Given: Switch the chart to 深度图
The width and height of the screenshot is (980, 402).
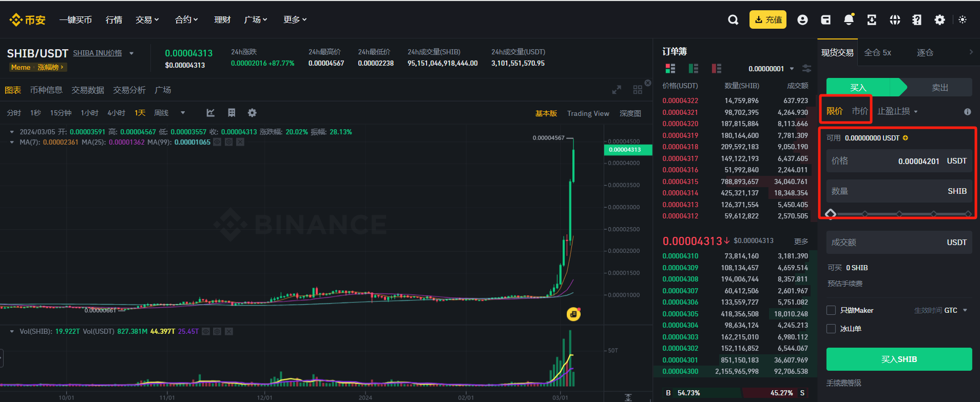Looking at the screenshot, I should pyautogui.click(x=630, y=113).
